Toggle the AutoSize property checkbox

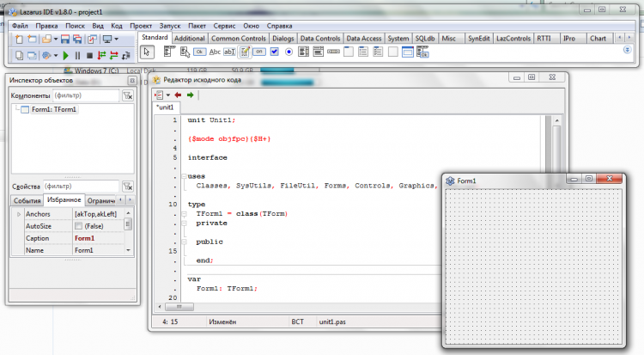pyautogui.click(x=78, y=225)
